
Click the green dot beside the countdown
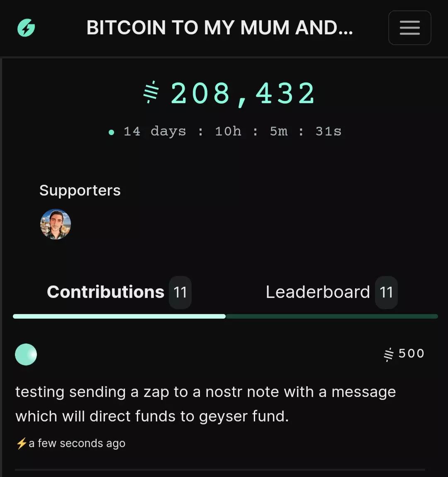[x=111, y=132]
